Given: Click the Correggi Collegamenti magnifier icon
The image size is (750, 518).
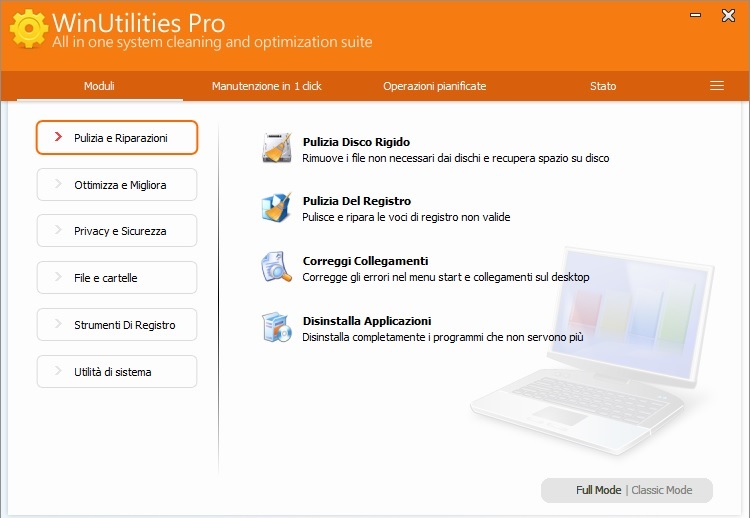Looking at the screenshot, I should tap(277, 267).
